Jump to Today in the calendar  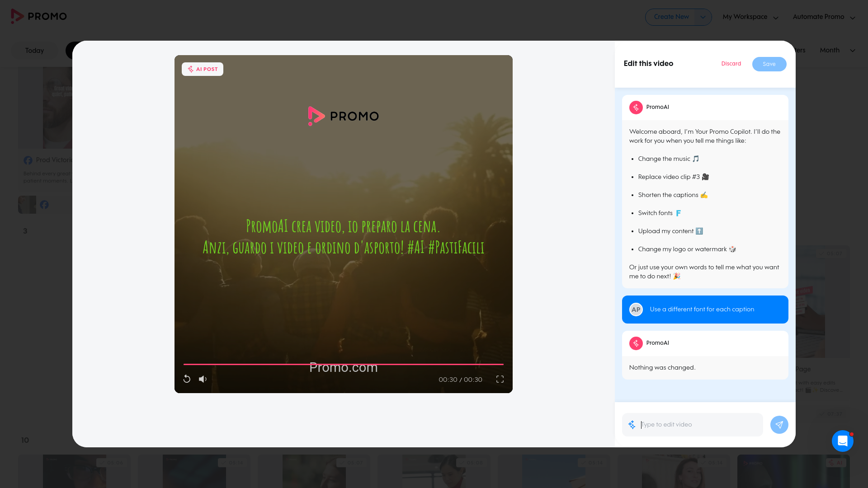[x=34, y=51]
